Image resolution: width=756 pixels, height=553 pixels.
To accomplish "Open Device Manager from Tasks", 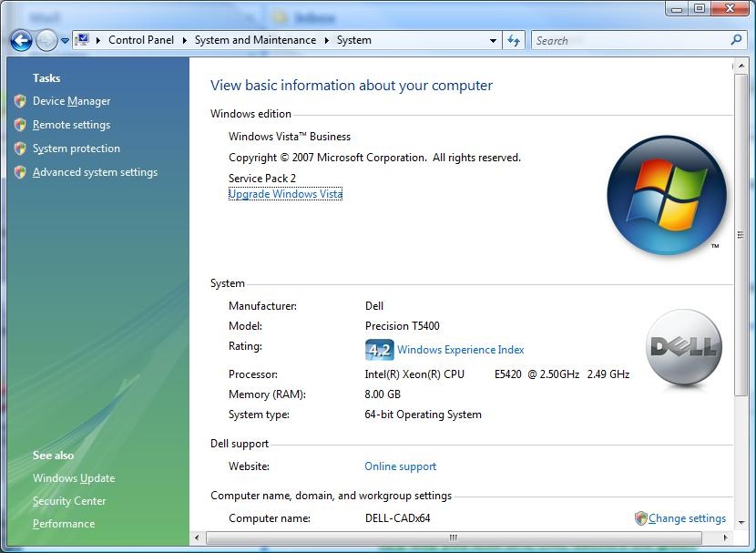I will click(x=71, y=101).
